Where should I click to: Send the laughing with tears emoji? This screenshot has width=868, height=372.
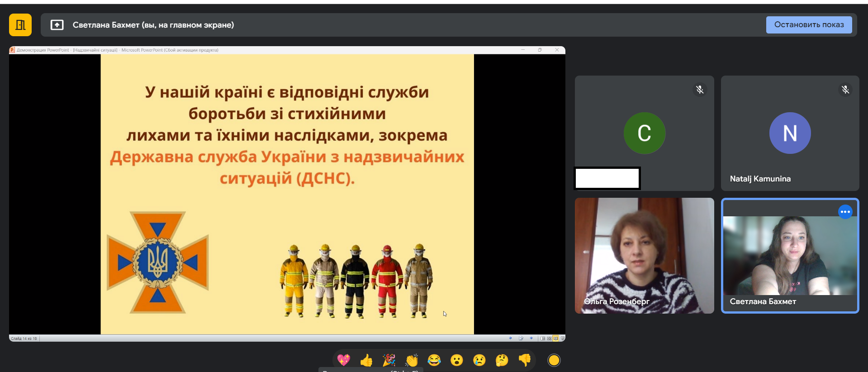tap(434, 360)
